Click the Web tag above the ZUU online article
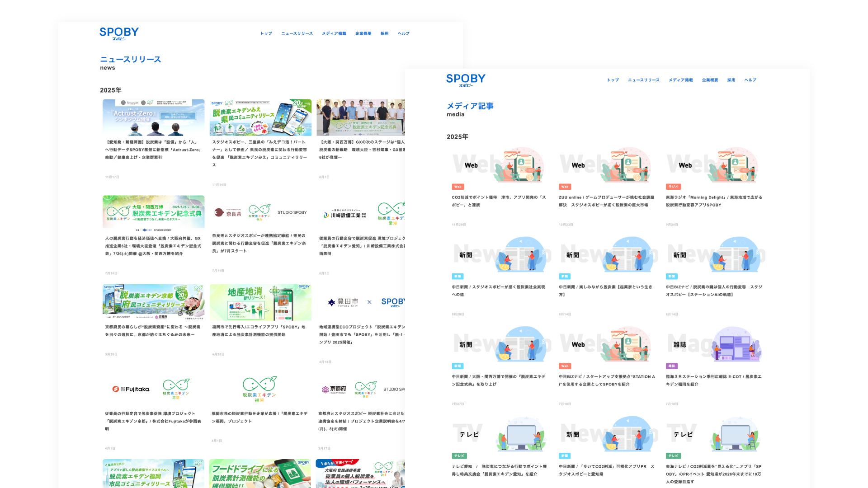This screenshot has width=868, height=488. point(565,187)
